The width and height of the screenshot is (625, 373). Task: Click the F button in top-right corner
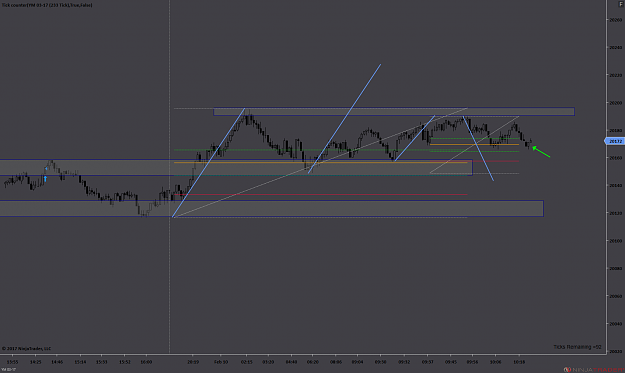click(x=621, y=4)
